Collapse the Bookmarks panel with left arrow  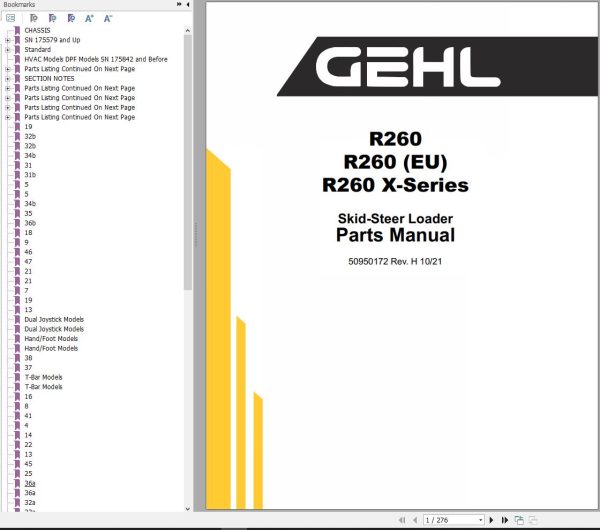pos(188,4)
